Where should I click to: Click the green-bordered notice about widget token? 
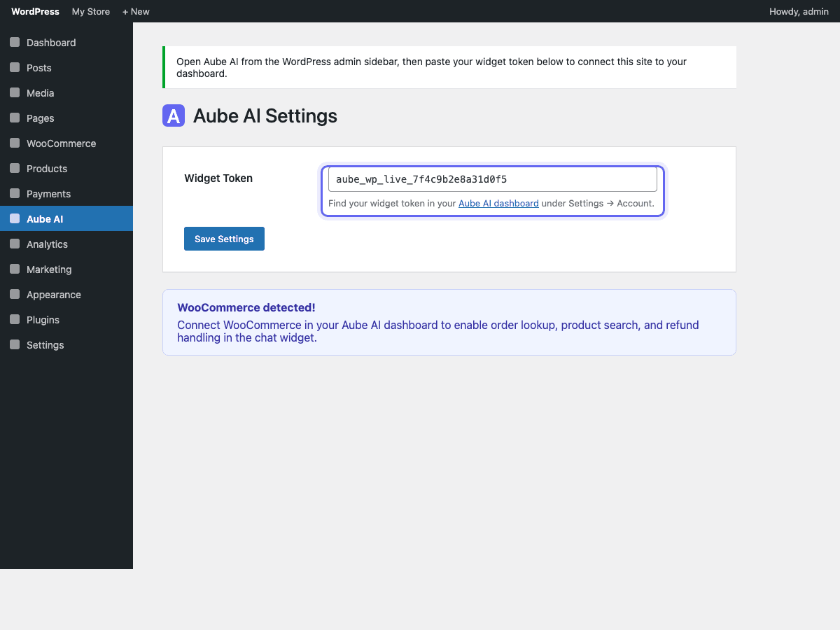[449, 67]
